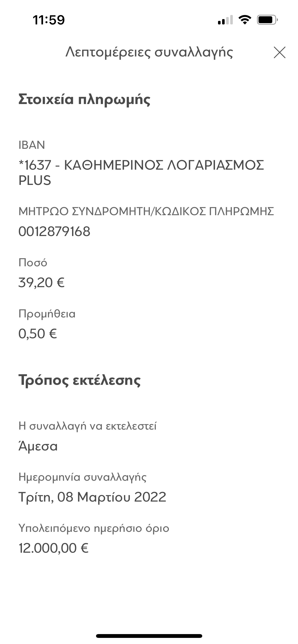Tap the Λεπτομέρειες συναλλαγής title

[x=149, y=52]
